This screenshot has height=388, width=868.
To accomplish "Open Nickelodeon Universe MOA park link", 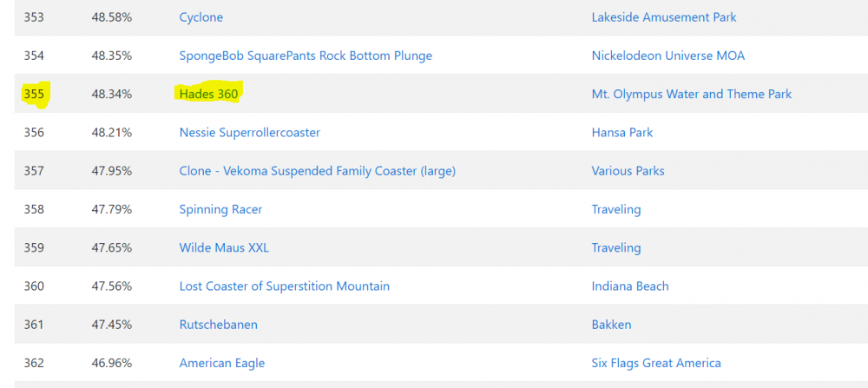I will 667,56.
